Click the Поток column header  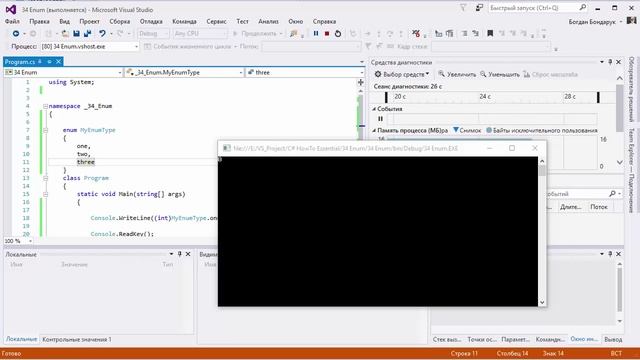tap(599, 207)
